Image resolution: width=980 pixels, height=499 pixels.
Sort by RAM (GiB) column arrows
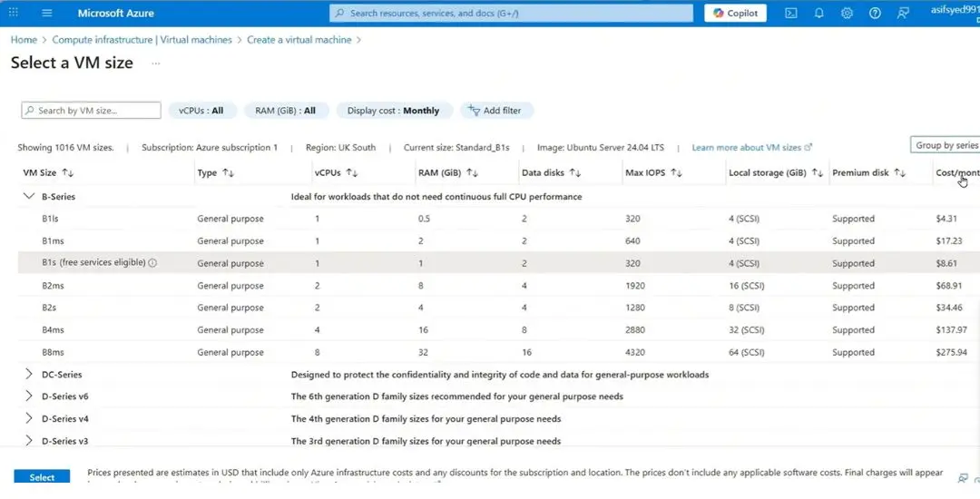click(473, 173)
